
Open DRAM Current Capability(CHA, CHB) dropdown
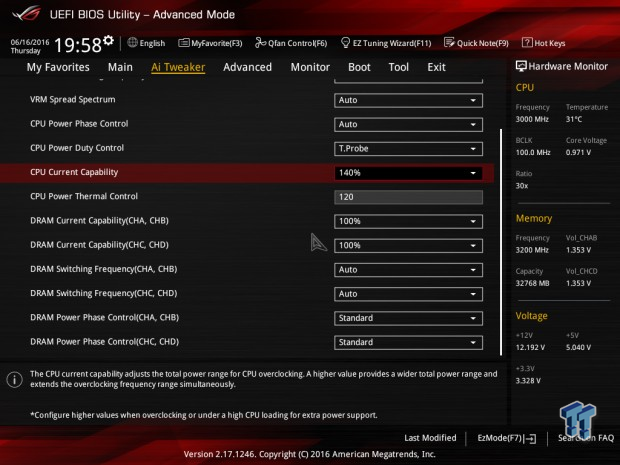pyautogui.click(x=408, y=221)
